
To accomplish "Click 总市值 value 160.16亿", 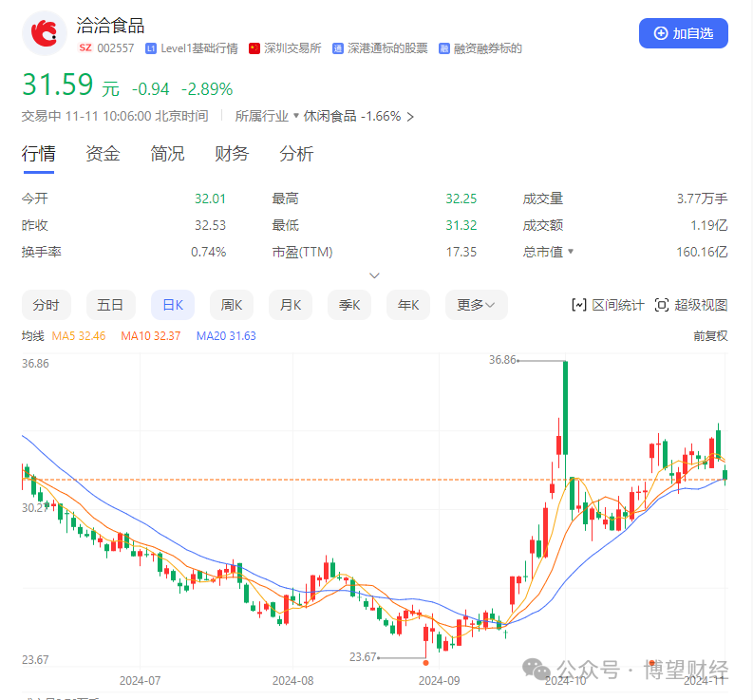I will point(702,252).
